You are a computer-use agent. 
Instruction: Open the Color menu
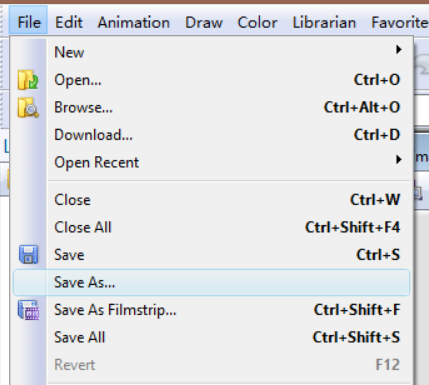pos(257,22)
